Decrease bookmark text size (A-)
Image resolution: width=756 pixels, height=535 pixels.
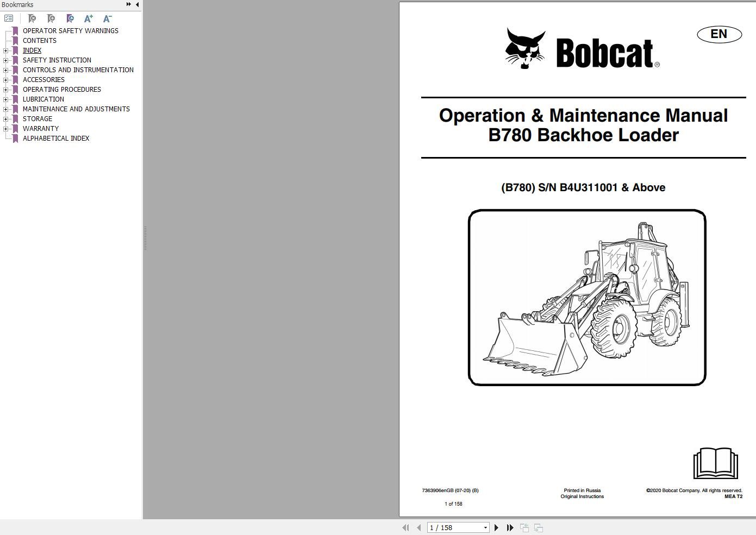[108, 18]
